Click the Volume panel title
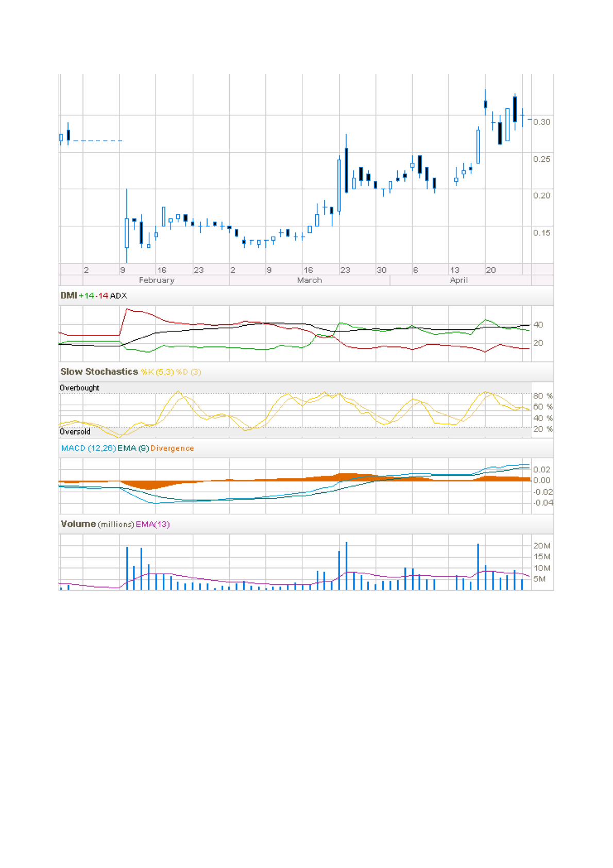613x868 pixels. (x=78, y=524)
